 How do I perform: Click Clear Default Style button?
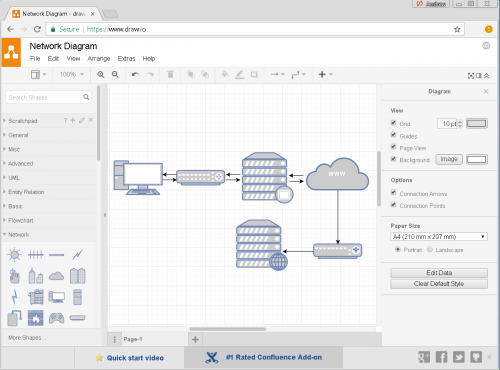[439, 284]
